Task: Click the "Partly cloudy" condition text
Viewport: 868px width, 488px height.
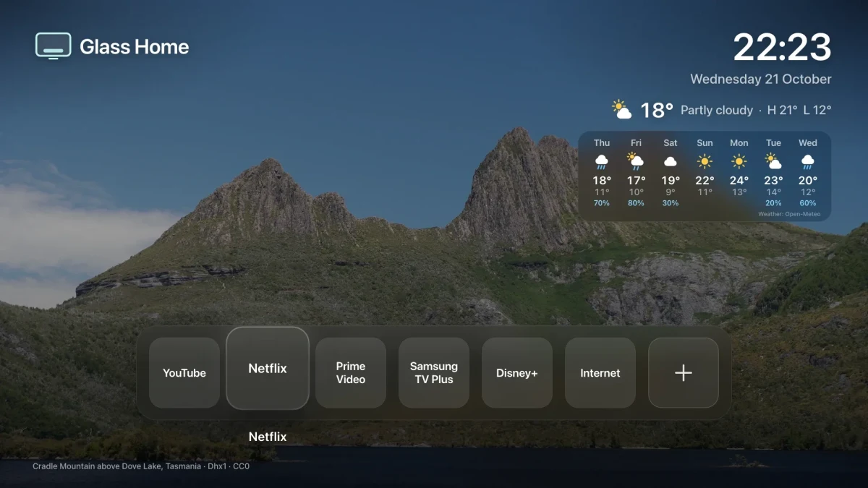Action: click(x=717, y=111)
